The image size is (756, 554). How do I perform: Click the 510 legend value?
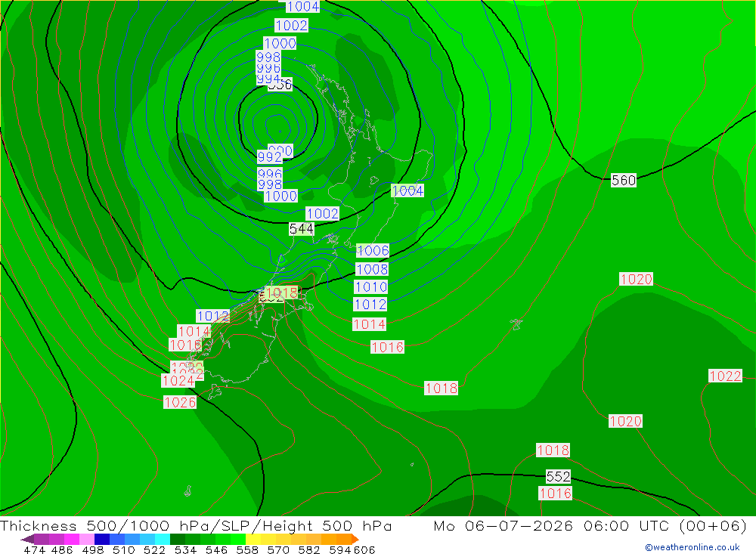tap(123, 549)
